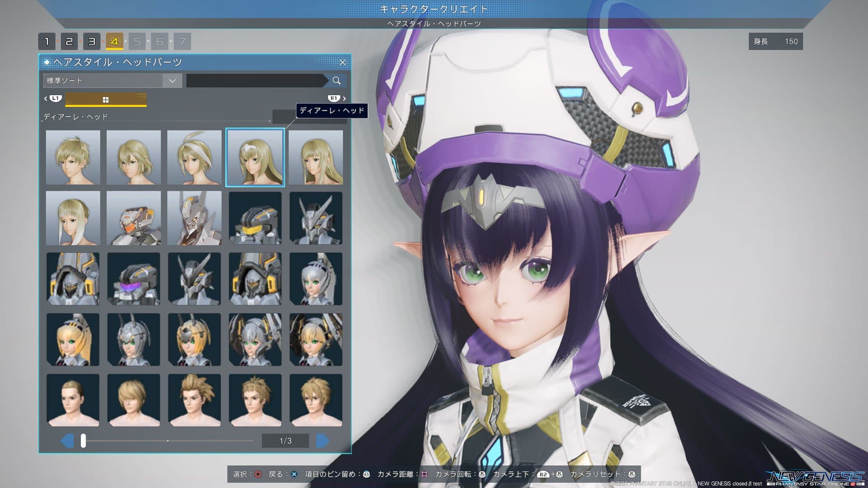Click the キャラクタークリエイト title text
868x488 pixels.
(434, 9)
